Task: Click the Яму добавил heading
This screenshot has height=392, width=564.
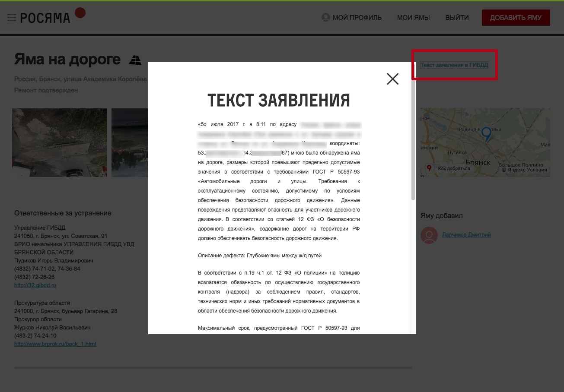Action: [442, 216]
